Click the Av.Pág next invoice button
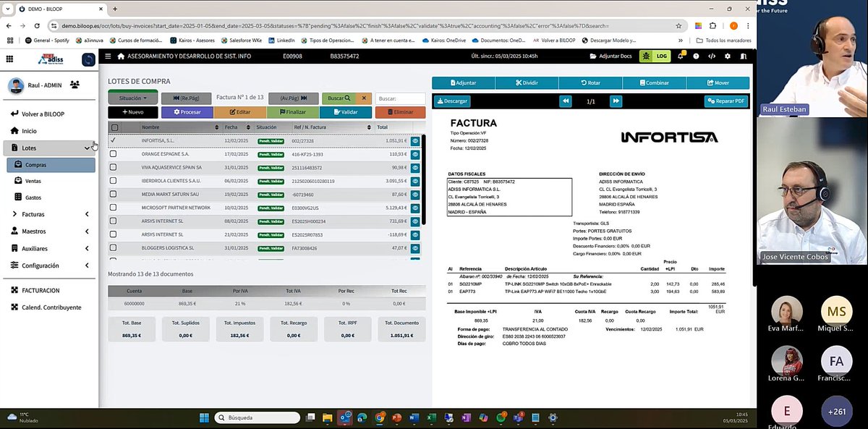 (294, 98)
